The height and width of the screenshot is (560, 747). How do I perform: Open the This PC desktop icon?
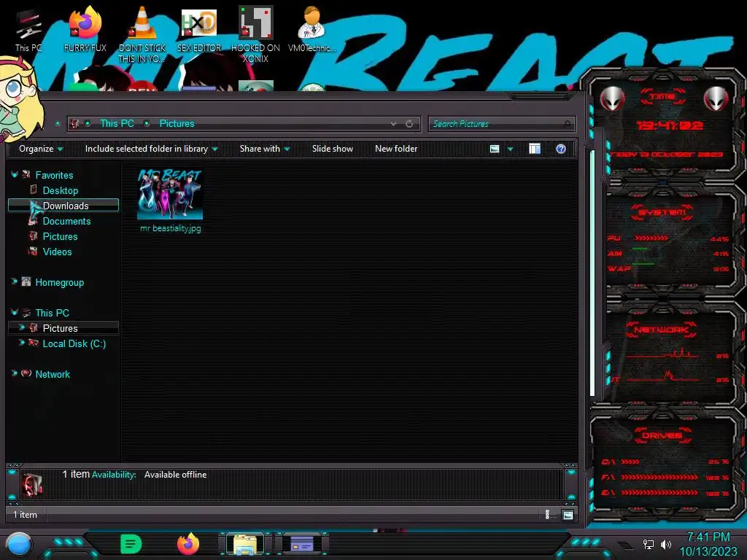click(28, 29)
